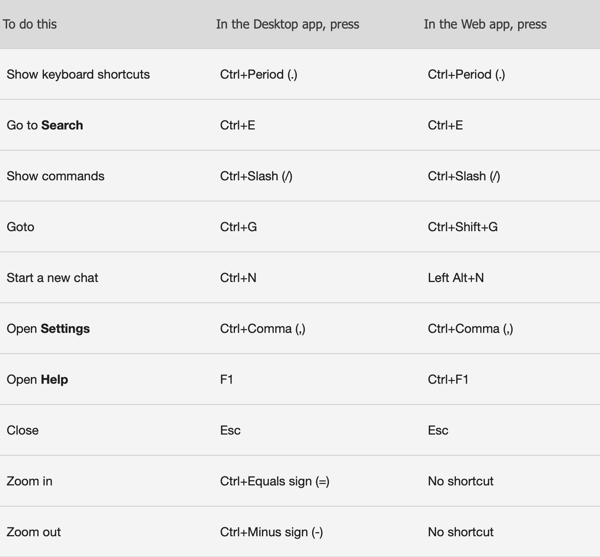Select the 'Zoom out' action label

(x=34, y=532)
